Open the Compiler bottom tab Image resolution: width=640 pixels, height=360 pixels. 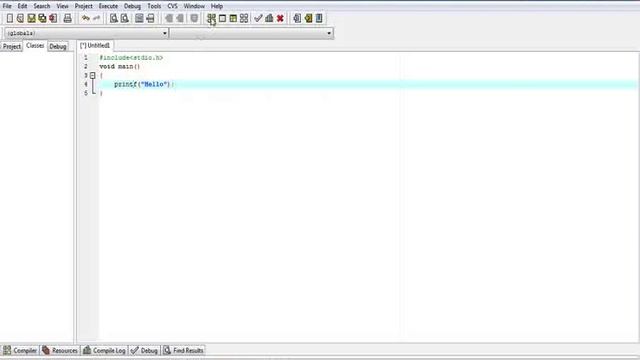[20, 350]
